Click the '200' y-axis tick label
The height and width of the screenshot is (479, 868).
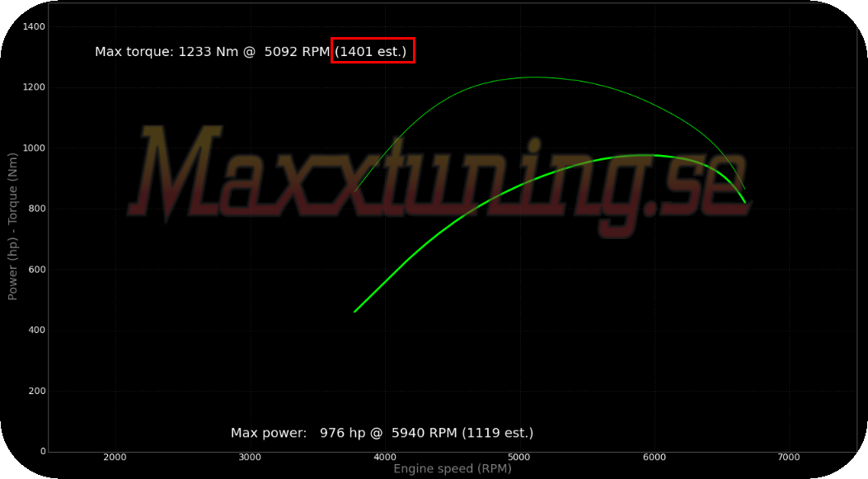[36, 391]
